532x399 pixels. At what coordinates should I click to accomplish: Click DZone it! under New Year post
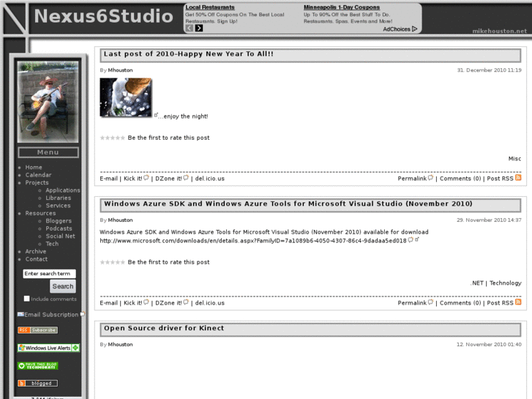[x=168, y=179]
